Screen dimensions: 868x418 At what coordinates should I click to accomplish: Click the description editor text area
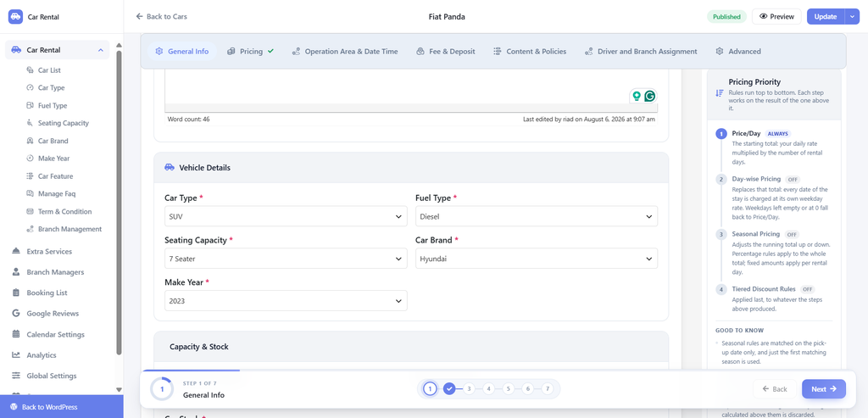(x=411, y=87)
